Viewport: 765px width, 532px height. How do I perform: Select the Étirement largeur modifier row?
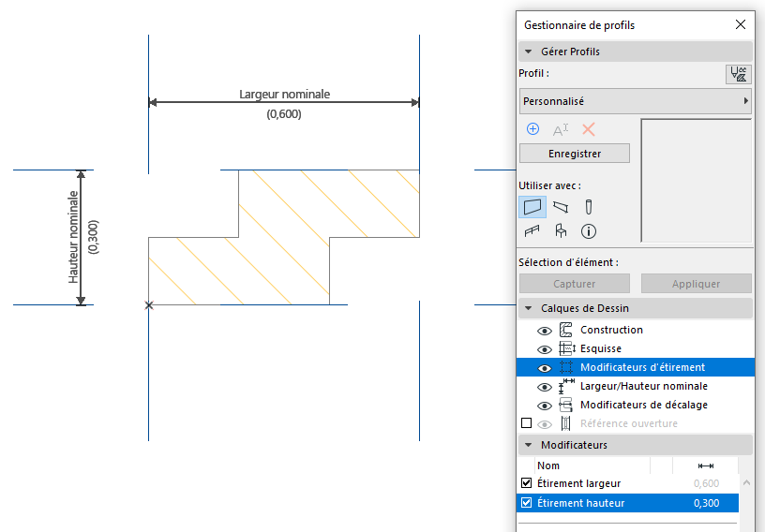tap(628, 483)
